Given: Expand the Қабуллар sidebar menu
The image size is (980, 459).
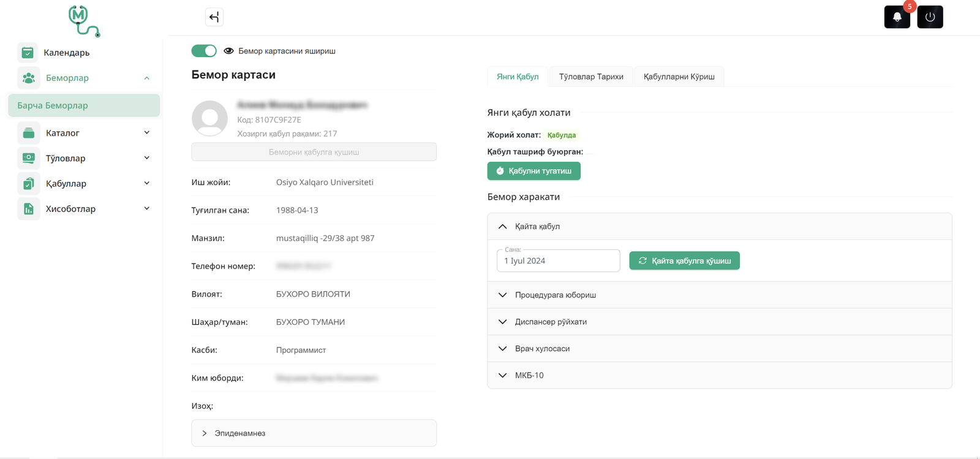Looking at the screenshot, I should [146, 183].
